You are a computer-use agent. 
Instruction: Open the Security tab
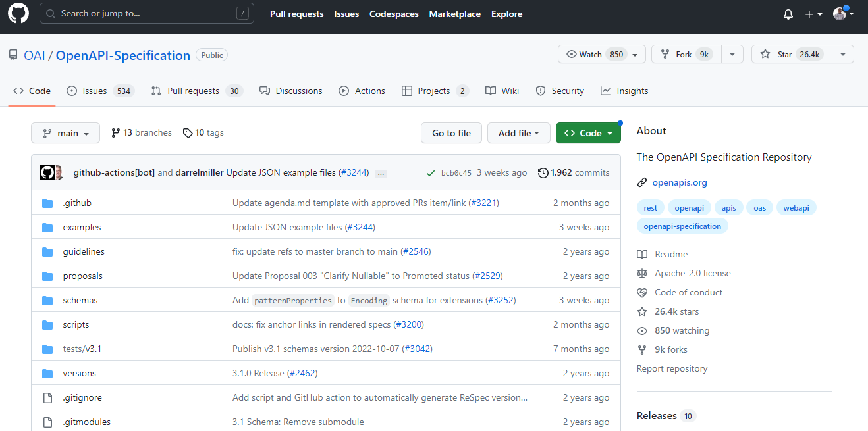point(559,91)
